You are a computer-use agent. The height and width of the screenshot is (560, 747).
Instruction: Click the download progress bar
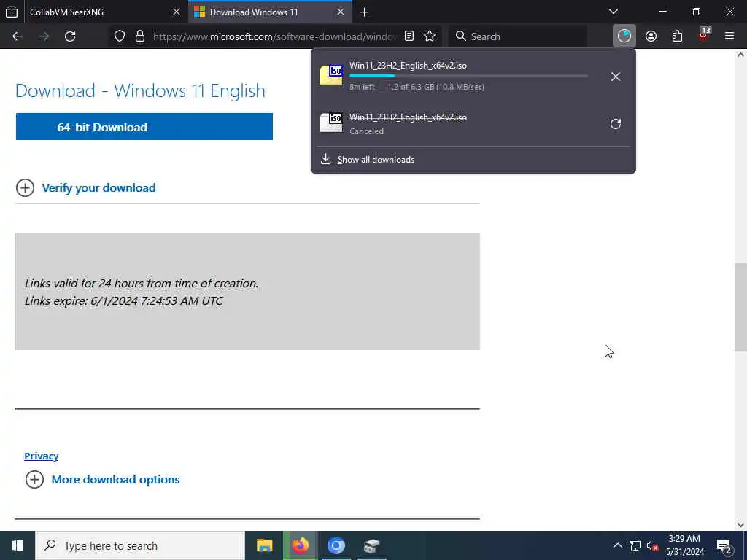[469, 76]
